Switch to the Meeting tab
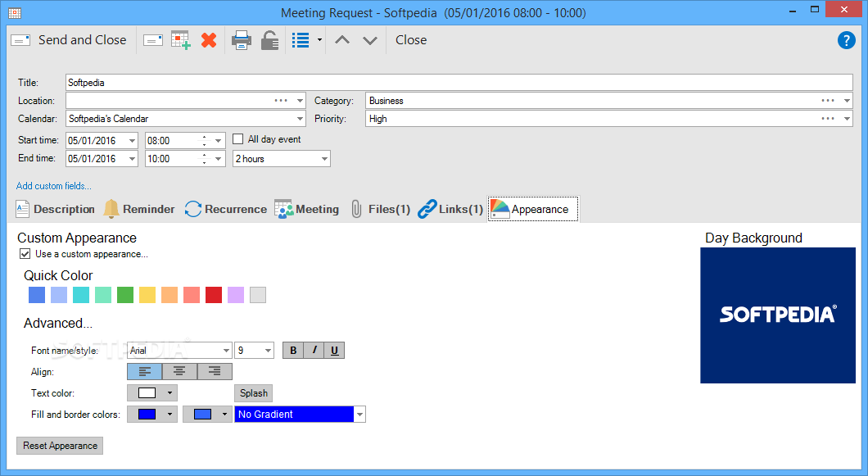868x476 pixels. [307, 209]
